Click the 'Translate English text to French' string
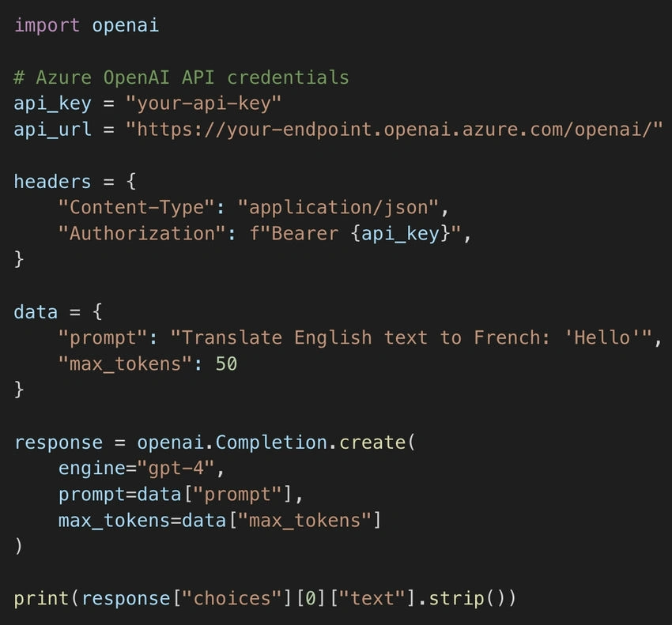This screenshot has height=625, width=672. tap(411, 338)
